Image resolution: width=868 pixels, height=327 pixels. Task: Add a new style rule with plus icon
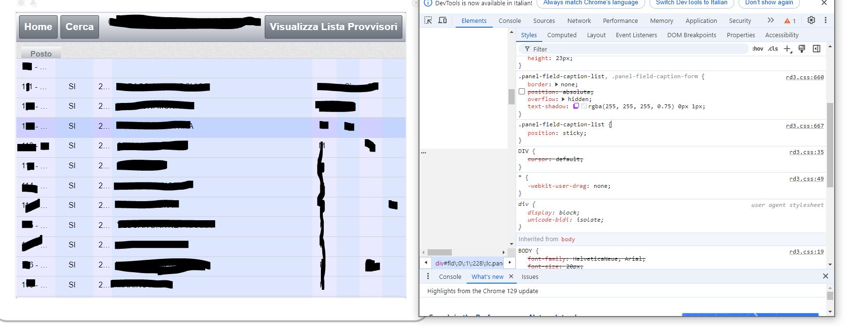(788, 49)
